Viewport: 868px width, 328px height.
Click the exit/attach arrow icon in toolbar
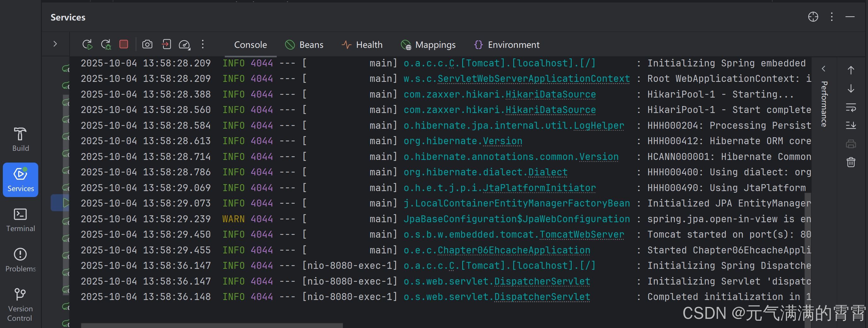click(166, 44)
